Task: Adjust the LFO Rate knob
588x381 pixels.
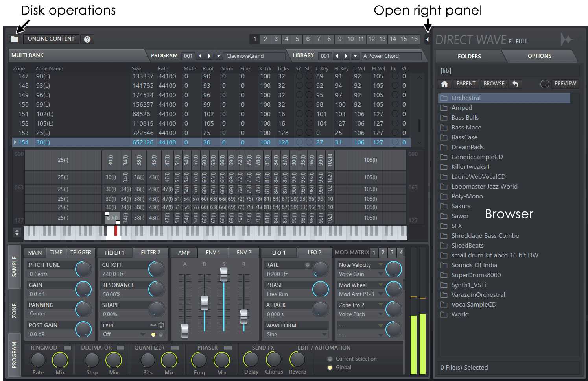Action: pyautogui.click(x=320, y=269)
